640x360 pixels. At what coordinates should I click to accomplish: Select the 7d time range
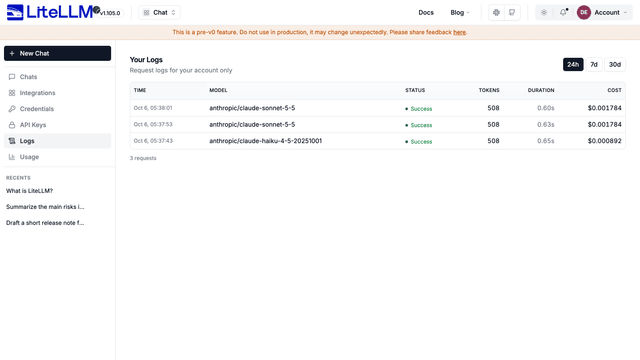click(x=594, y=64)
